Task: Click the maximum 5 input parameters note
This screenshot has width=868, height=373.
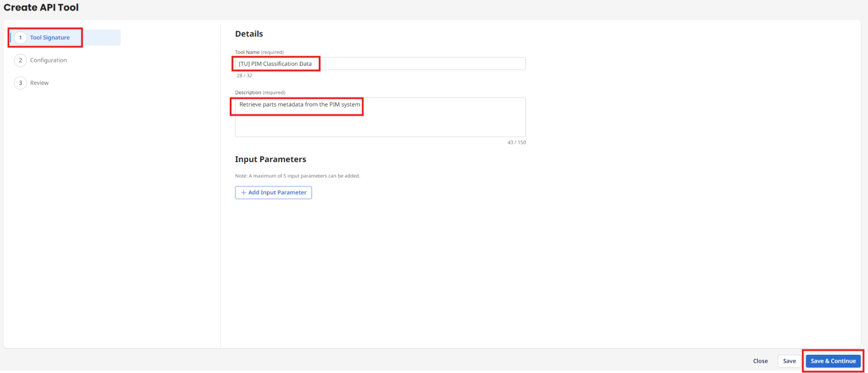Action: tap(297, 176)
